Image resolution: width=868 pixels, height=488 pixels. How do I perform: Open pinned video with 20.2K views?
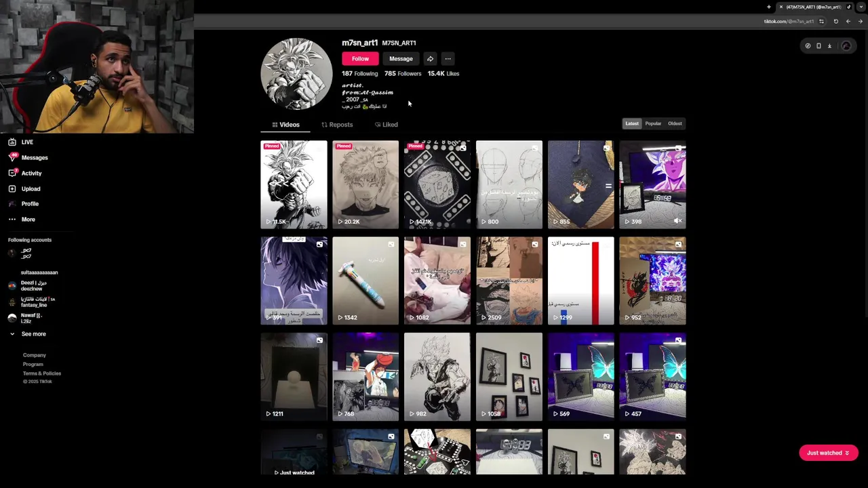pos(366,185)
